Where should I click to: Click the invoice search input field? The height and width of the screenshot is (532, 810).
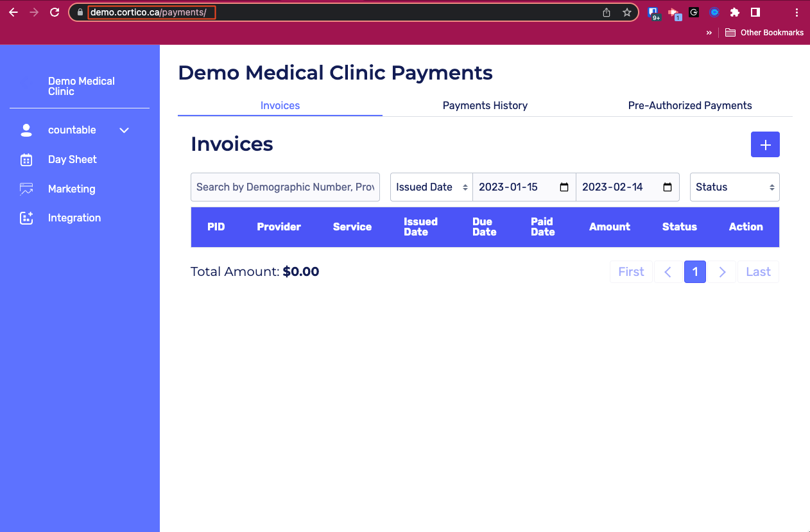point(285,187)
